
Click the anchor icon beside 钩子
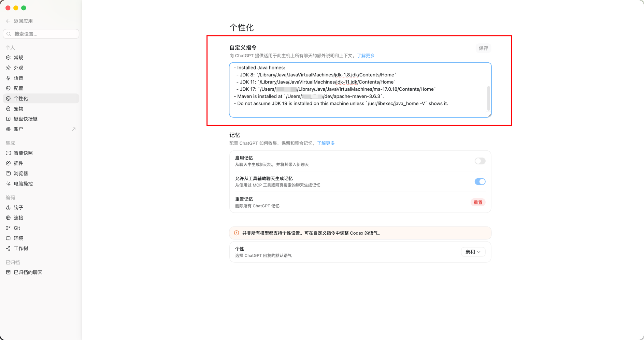pyautogui.click(x=8, y=208)
